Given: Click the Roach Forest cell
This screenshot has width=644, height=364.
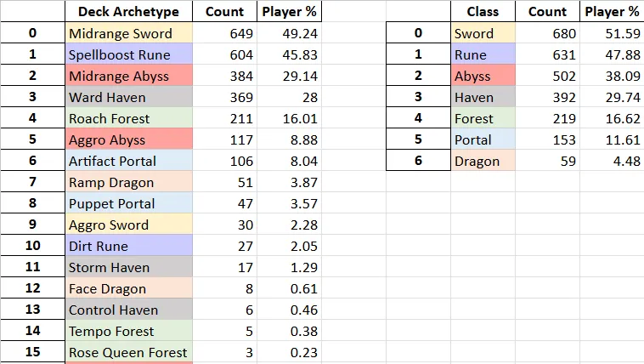Looking at the screenshot, I should 128,118.
